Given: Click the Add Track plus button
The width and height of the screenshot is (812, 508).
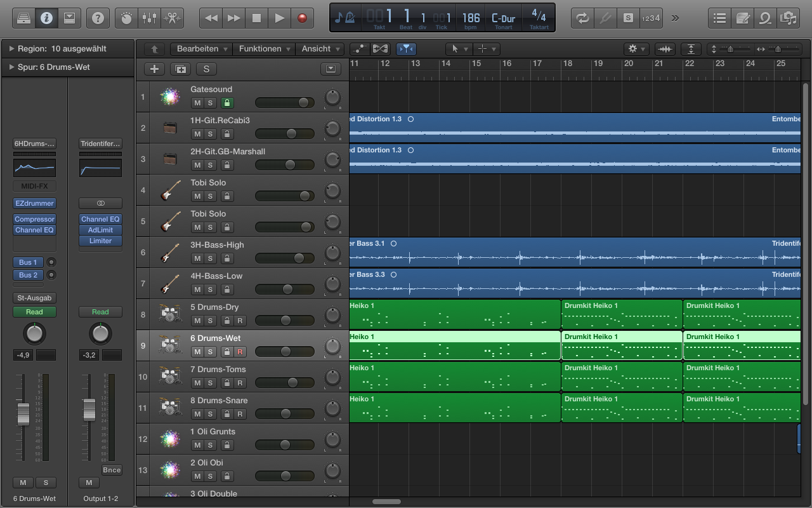Looking at the screenshot, I should [x=154, y=69].
